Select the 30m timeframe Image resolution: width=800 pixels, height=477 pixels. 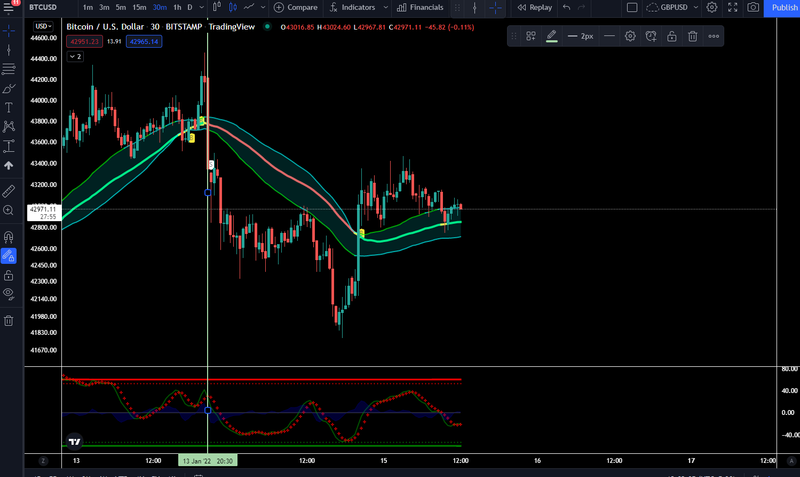(159, 8)
